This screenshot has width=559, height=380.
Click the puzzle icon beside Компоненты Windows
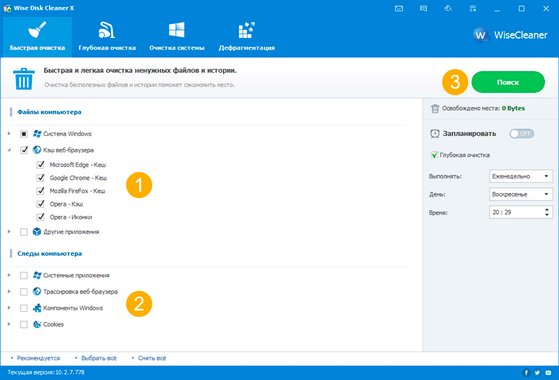pyautogui.click(x=37, y=308)
